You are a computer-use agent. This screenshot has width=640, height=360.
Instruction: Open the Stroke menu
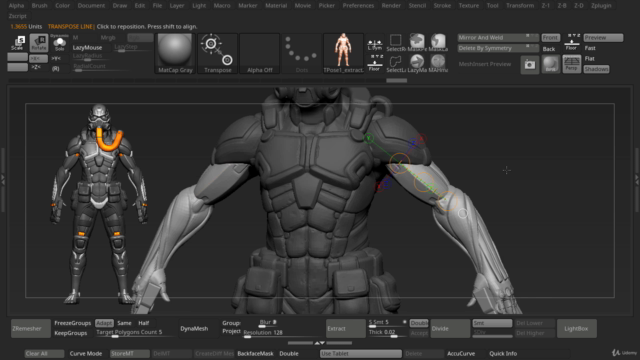click(x=442, y=6)
